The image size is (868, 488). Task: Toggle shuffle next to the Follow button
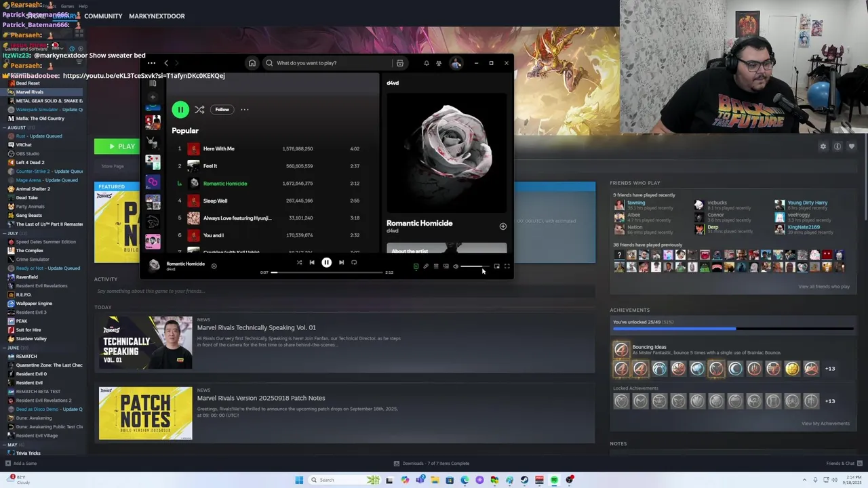(199, 109)
